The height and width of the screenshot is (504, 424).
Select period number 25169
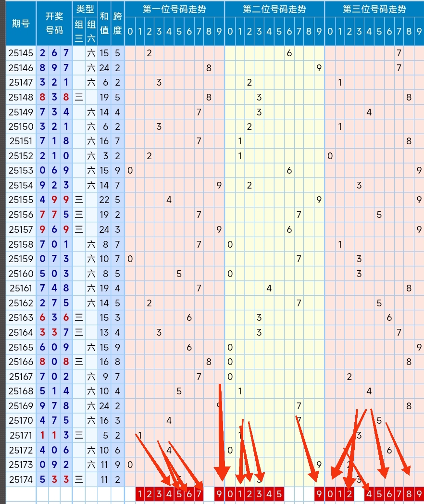pyautogui.click(x=21, y=405)
